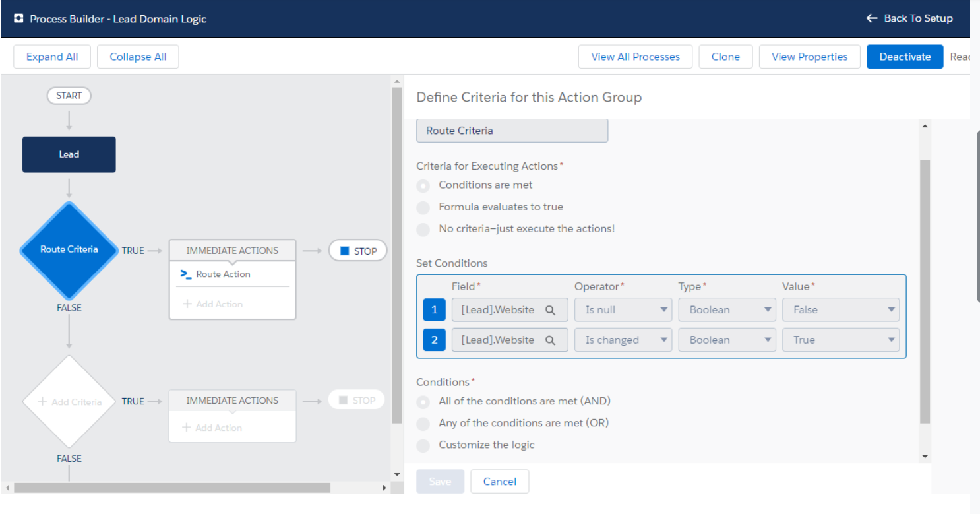Screen dimensions: 980x514
Task: Click the Route Action command icon
Action: point(186,274)
